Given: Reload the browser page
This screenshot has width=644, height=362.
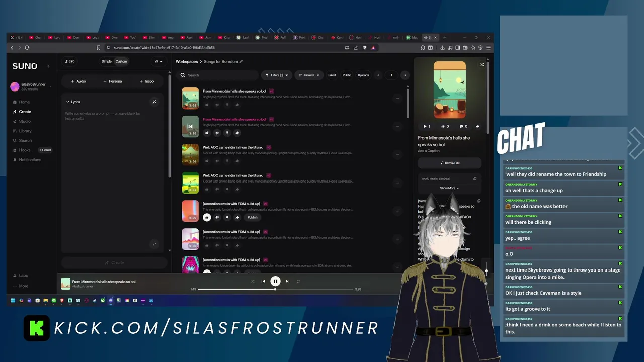Looking at the screenshot, I should 27,48.
